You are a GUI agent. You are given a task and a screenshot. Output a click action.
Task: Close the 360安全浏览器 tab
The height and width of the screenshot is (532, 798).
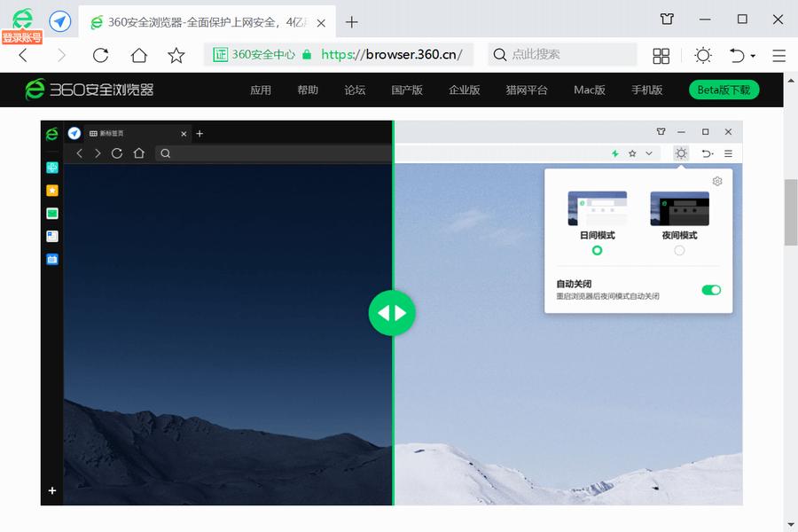coord(321,23)
